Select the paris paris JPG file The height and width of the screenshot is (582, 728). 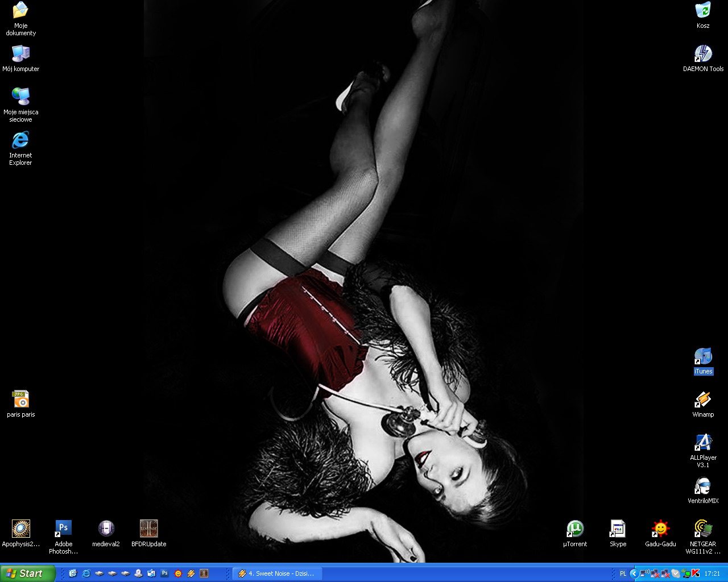click(21, 400)
